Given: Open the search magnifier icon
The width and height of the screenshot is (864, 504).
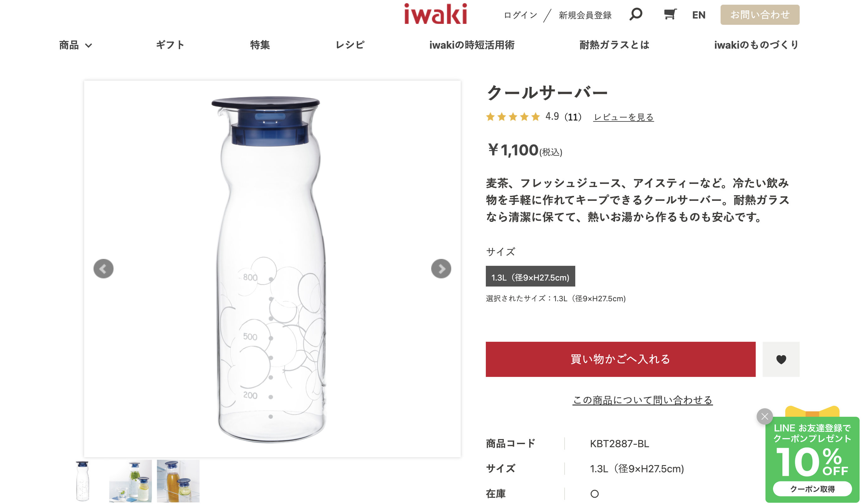Looking at the screenshot, I should [x=636, y=14].
